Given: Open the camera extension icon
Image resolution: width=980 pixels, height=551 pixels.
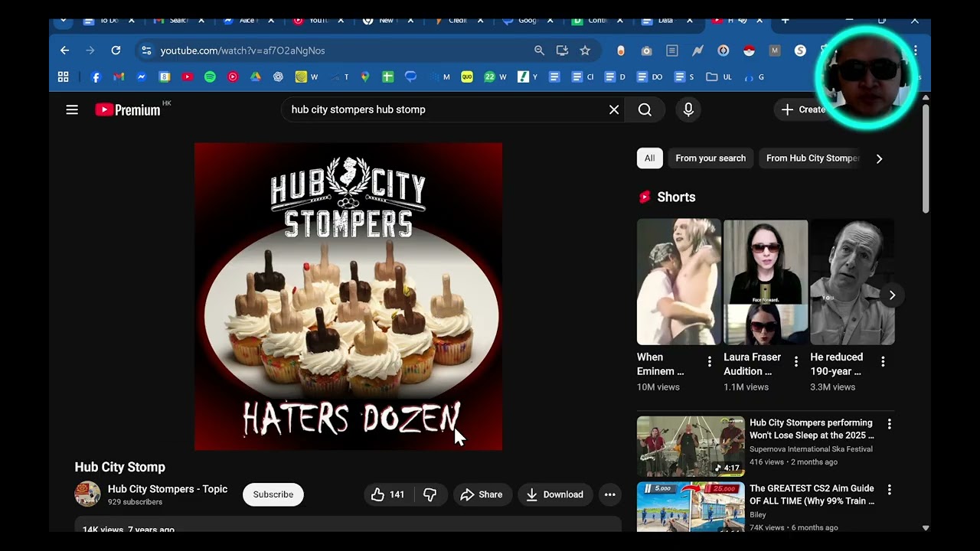Looking at the screenshot, I should (646, 51).
